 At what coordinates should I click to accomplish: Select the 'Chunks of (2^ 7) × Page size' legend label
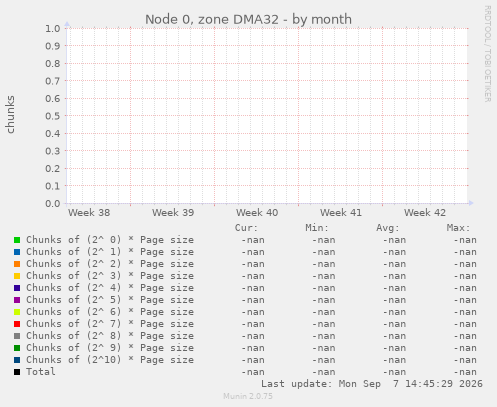(110, 324)
